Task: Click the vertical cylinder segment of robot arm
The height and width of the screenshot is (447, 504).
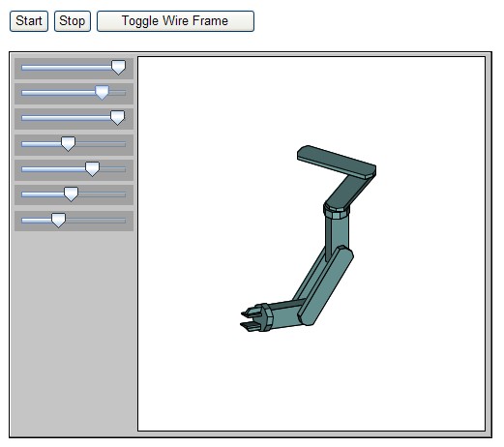Action: coord(337,234)
